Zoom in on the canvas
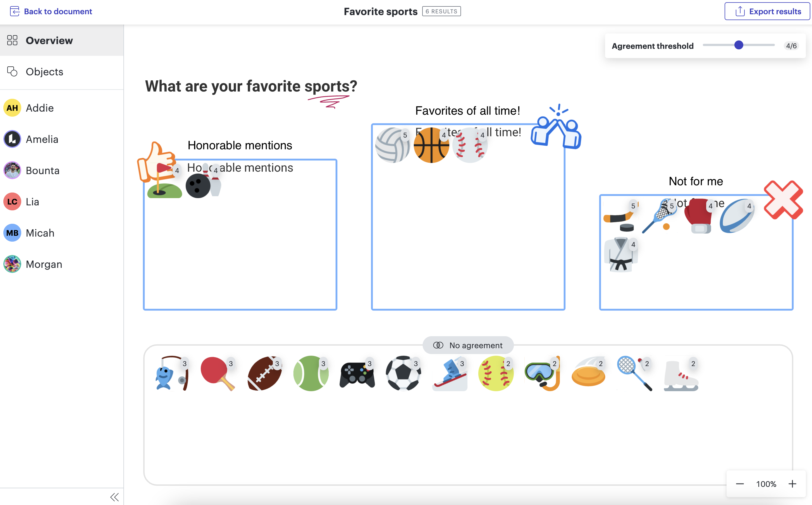812x505 pixels. [x=793, y=484]
